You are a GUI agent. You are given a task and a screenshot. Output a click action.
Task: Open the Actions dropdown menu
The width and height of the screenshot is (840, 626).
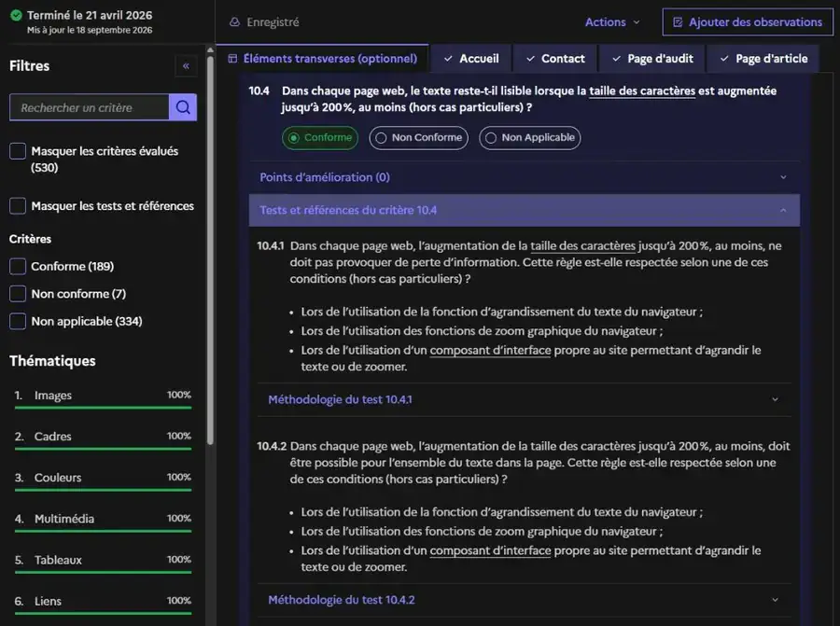(612, 22)
